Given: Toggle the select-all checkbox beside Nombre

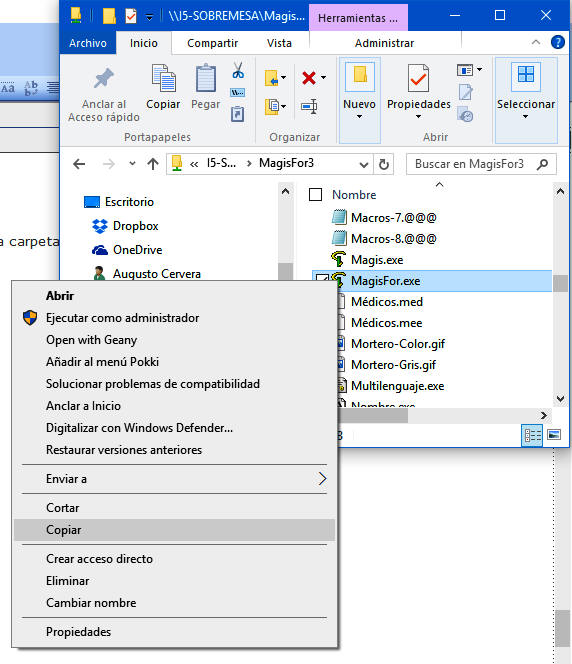Looking at the screenshot, I should pos(315,194).
